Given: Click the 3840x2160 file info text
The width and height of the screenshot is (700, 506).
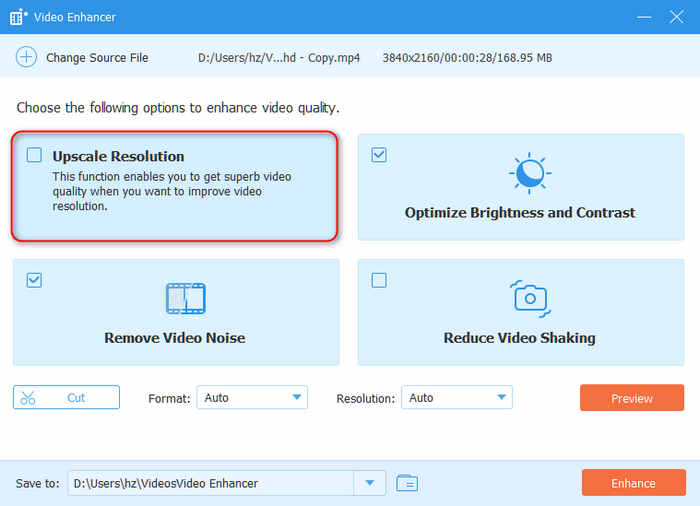Looking at the screenshot, I should [x=467, y=58].
